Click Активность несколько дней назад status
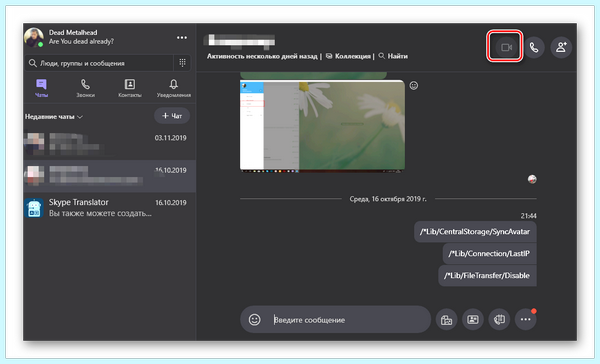This screenshot has width=600, height=364. pyautogui.click(x=262, y=56)
